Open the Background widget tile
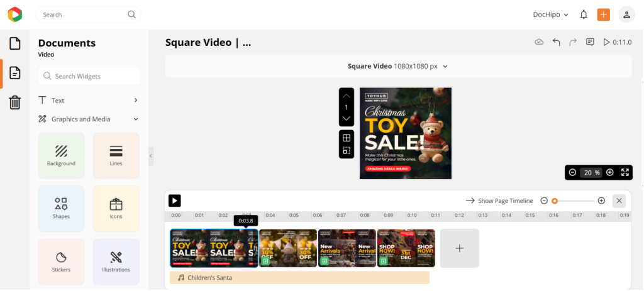 (61, 155)
